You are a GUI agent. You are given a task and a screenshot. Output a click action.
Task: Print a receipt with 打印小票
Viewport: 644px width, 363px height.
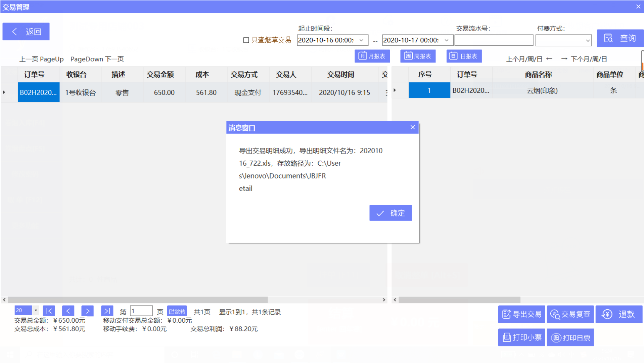tap(521, 337)
